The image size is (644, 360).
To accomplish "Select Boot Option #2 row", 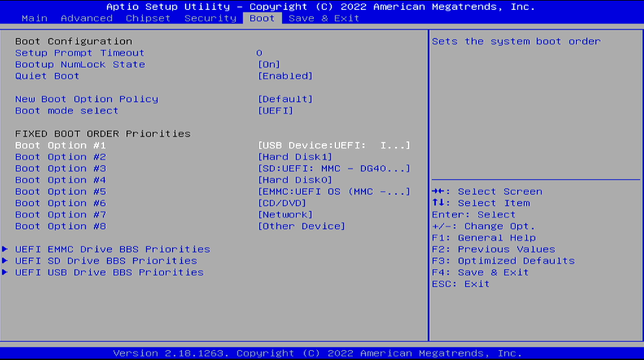I will 60,157.
